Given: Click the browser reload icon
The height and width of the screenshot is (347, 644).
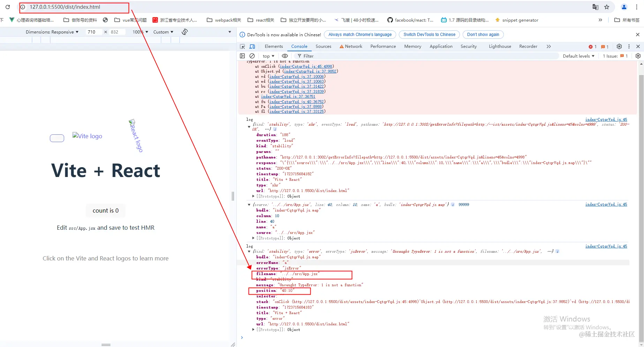Looking at the screenshot, I should (8, 7).
